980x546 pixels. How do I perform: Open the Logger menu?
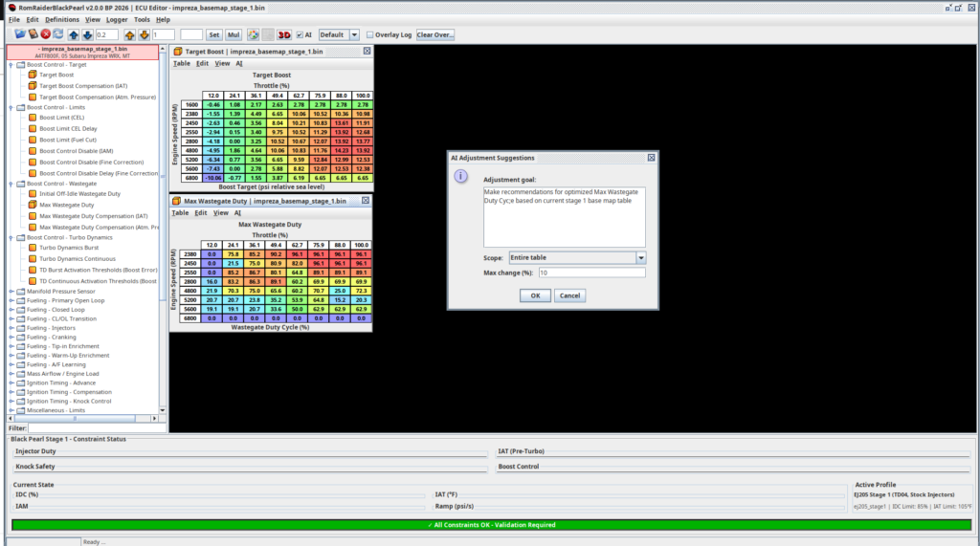pos(117,19)
